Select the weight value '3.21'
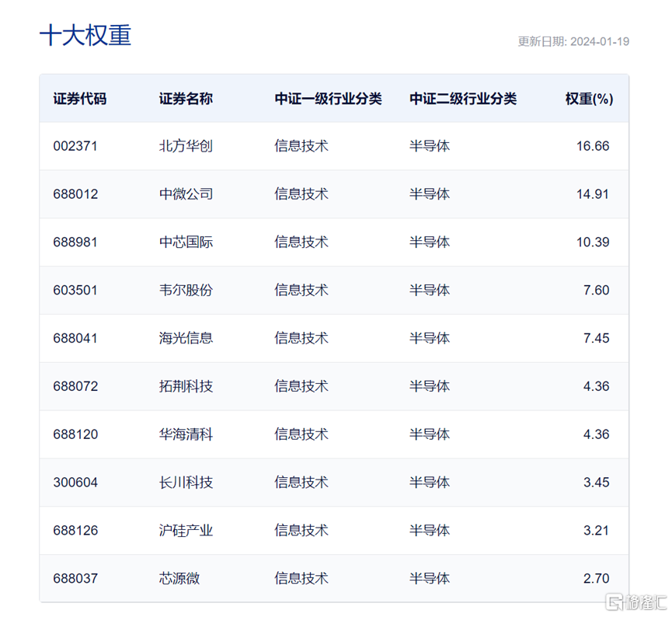Image resolution: width=672 pixels, height=617 pixels. click(596, 531)
